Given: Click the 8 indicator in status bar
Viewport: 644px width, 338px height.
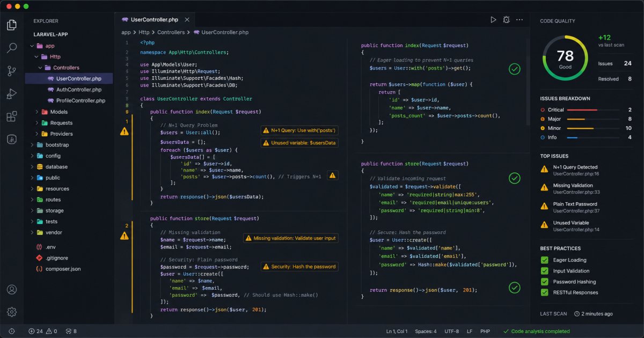Looking at the screenshot, I should [71, 332].
